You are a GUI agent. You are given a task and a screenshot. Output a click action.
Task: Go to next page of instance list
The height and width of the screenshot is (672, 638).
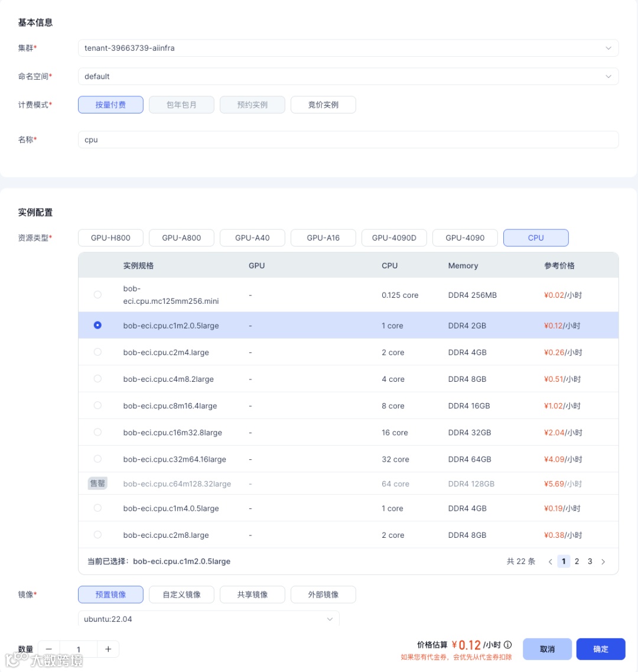(603, 561)
